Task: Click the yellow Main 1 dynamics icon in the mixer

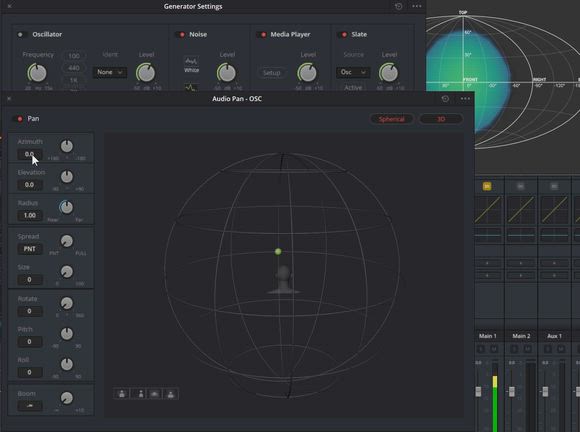Action: tap(487, 186)
